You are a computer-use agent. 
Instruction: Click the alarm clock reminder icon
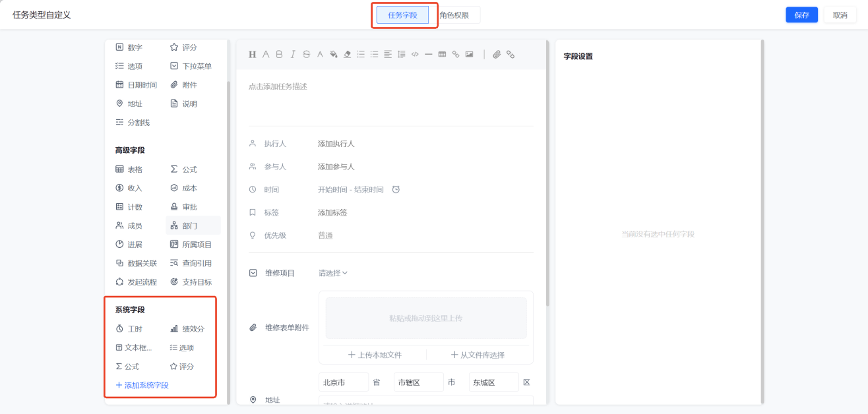[396, 190]
